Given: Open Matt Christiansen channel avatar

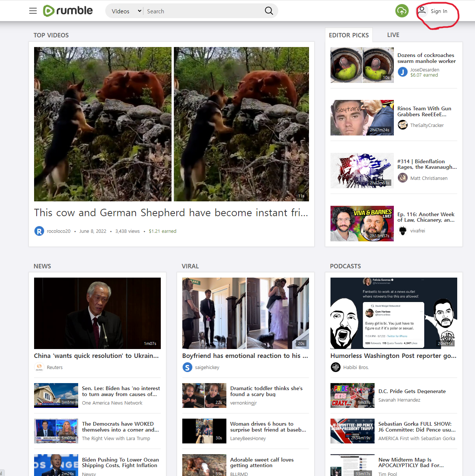Looking at the screenshot, I should 403,178.
